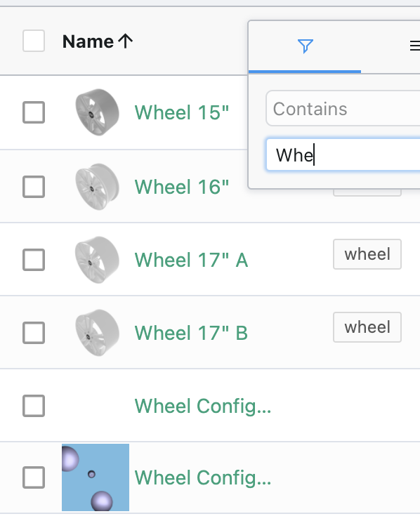Open the Wheel 15" item link
The image size is (420, 521).
tap(182, 112)
